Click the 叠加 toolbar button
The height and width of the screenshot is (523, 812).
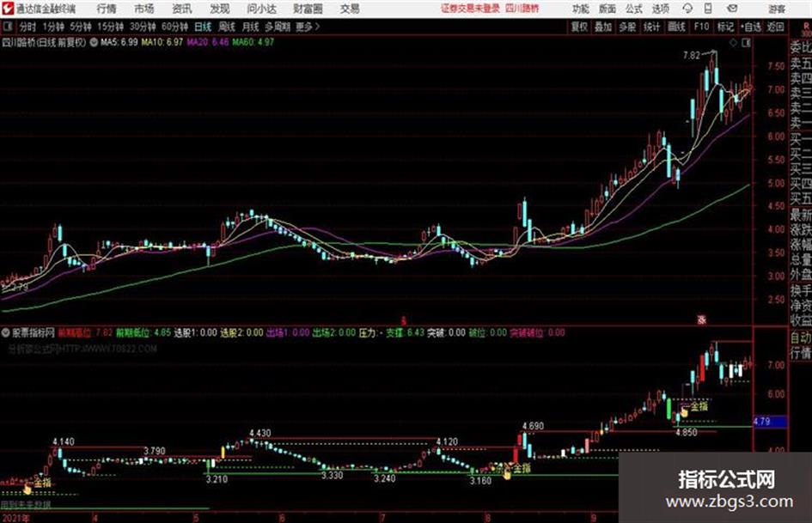(603, 27)
